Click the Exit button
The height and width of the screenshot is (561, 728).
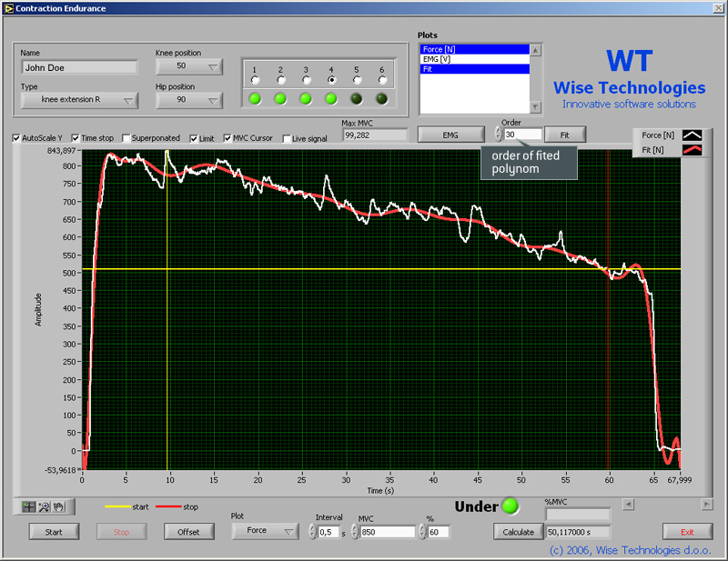tap(687, 532)
